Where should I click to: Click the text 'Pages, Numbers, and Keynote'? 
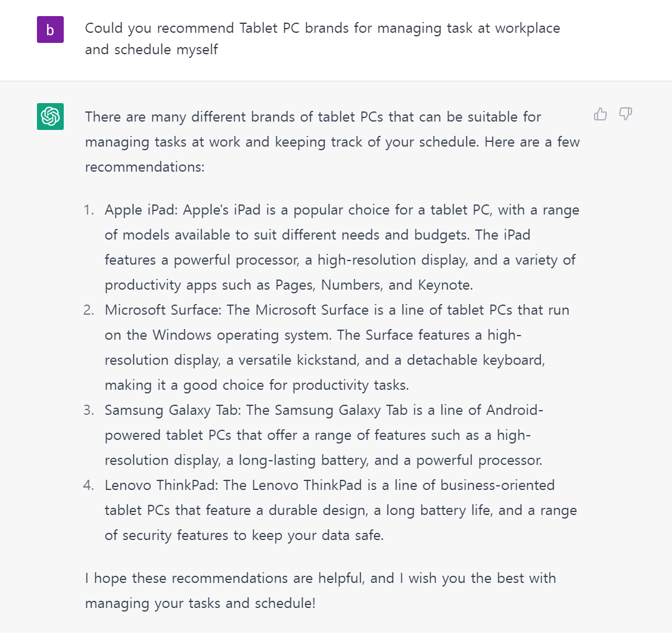(374, 285)
